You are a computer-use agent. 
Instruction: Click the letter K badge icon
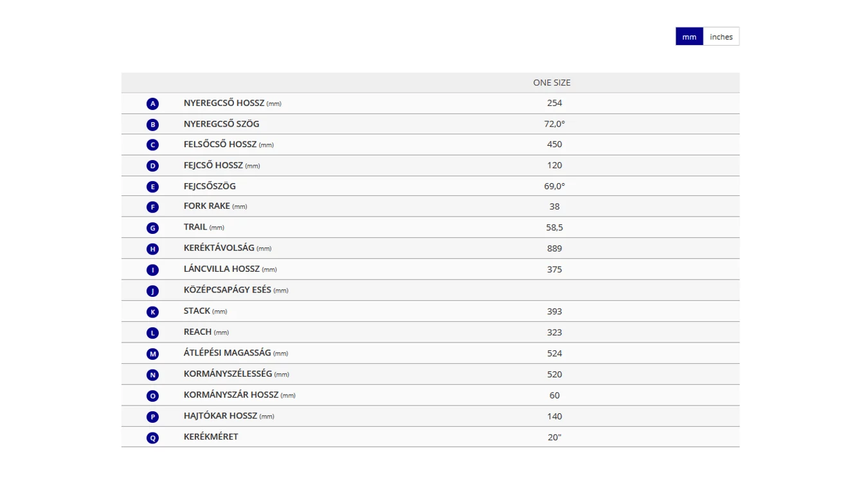coord(152,312)
